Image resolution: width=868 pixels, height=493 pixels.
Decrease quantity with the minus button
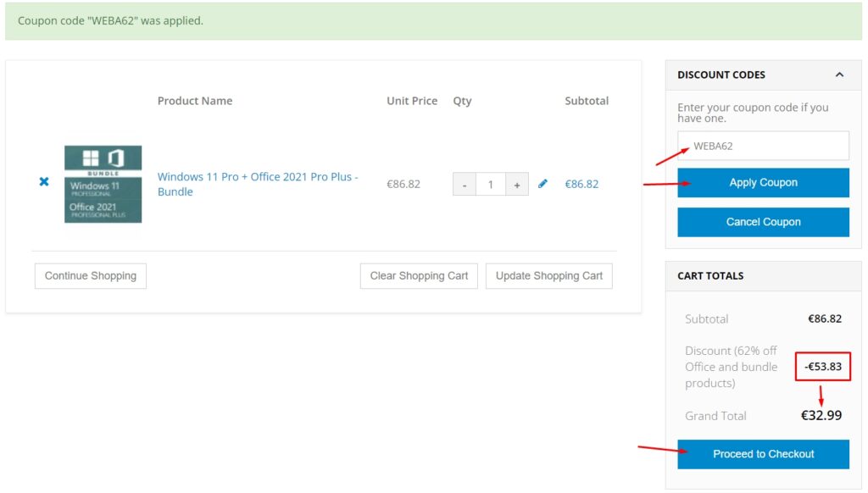point(465,185)
